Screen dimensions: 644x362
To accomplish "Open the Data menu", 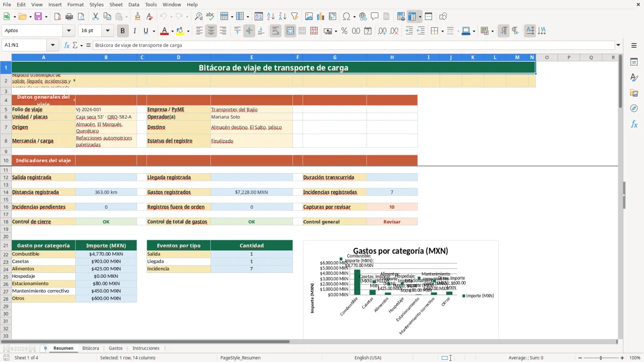I will point(134,4).
